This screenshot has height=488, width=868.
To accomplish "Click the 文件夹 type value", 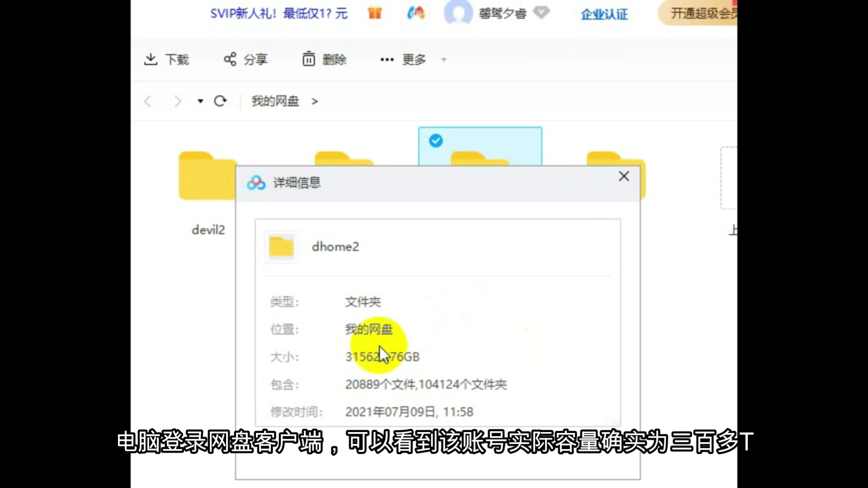I will coord(363,302).
